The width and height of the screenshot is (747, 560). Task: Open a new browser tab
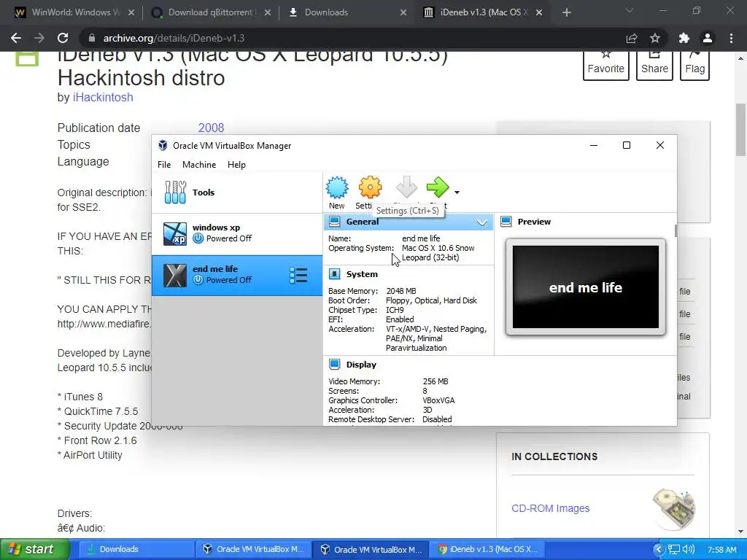pos(566,12)
